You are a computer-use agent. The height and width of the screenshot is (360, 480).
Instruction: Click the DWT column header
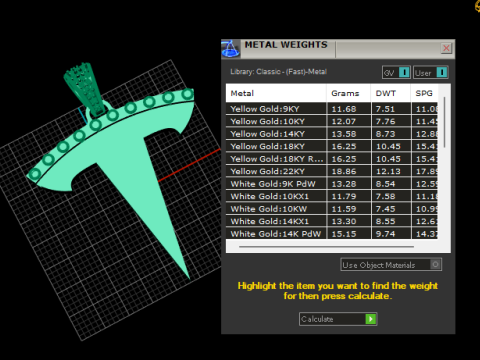click(390, 93)
